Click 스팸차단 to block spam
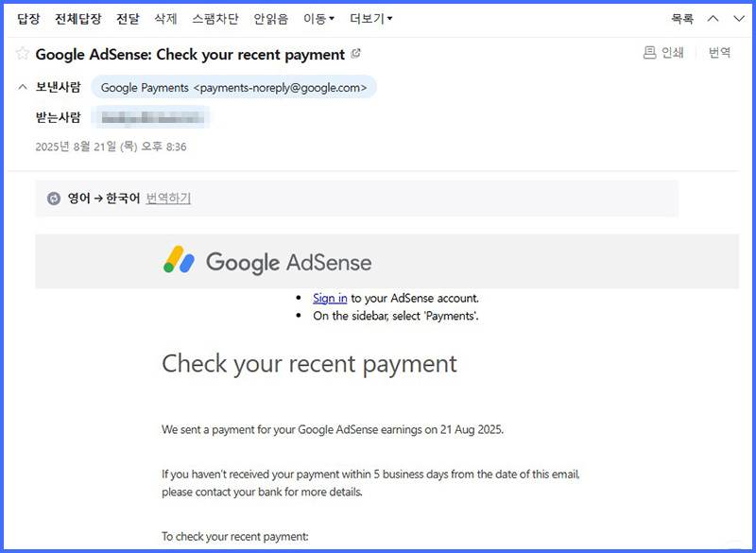Image resolution: width=756 pixels, height=553 pixels. [x=215, y=19]
